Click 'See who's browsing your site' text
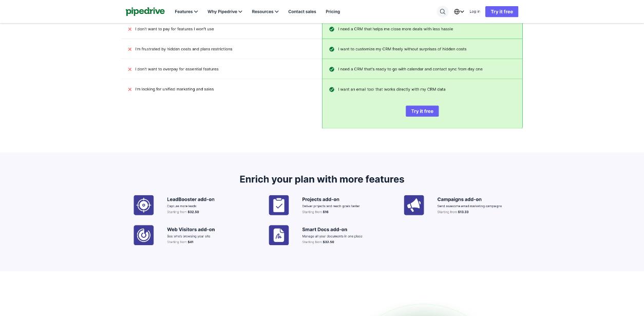 (188, 236)
